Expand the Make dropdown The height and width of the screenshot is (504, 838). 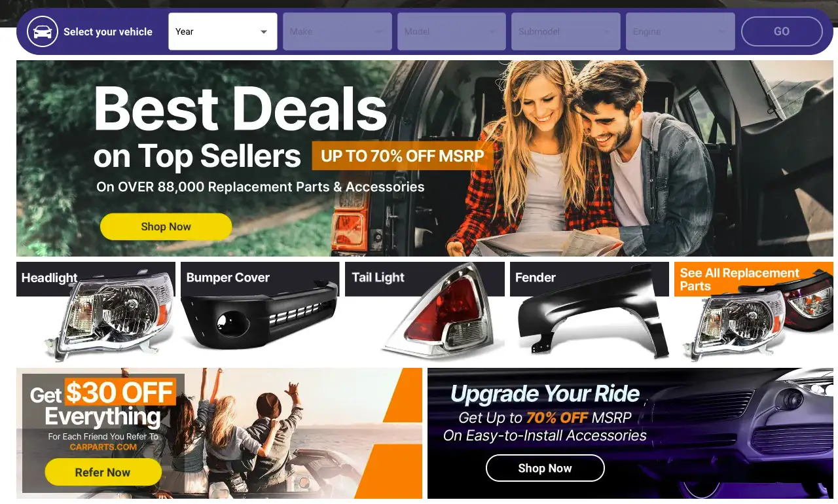[337, 31]
